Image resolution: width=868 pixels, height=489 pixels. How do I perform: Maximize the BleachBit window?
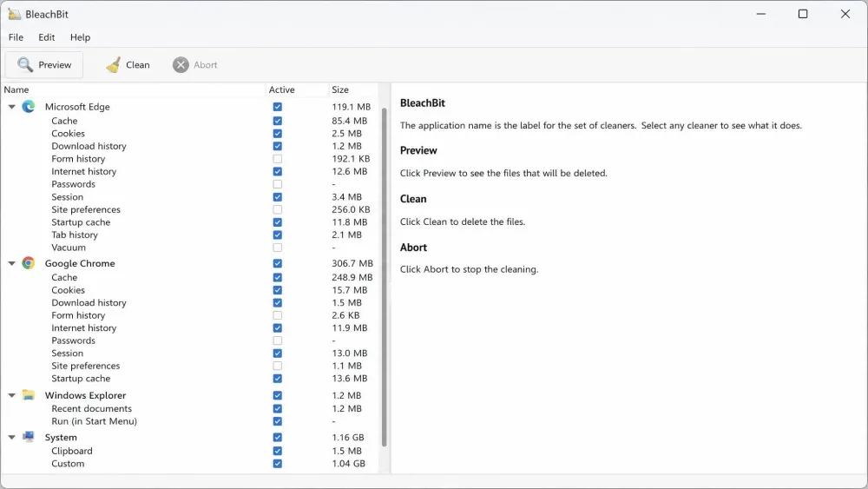click(803, 14)
